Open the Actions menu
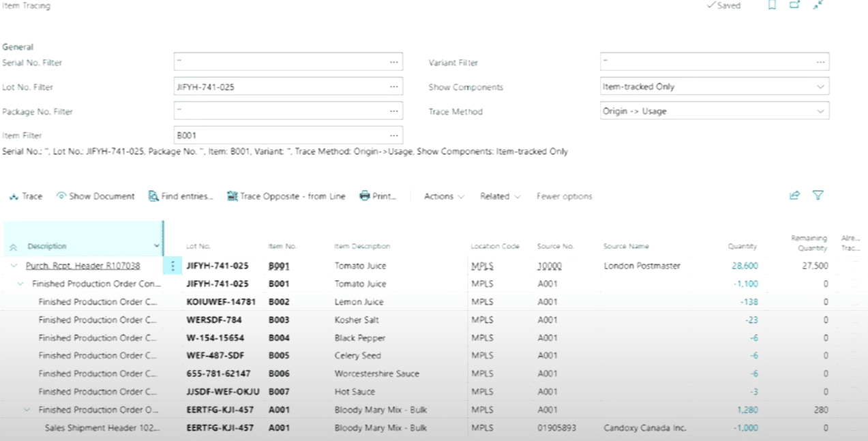This screenshot has height=441, width=868. [444, 196]
